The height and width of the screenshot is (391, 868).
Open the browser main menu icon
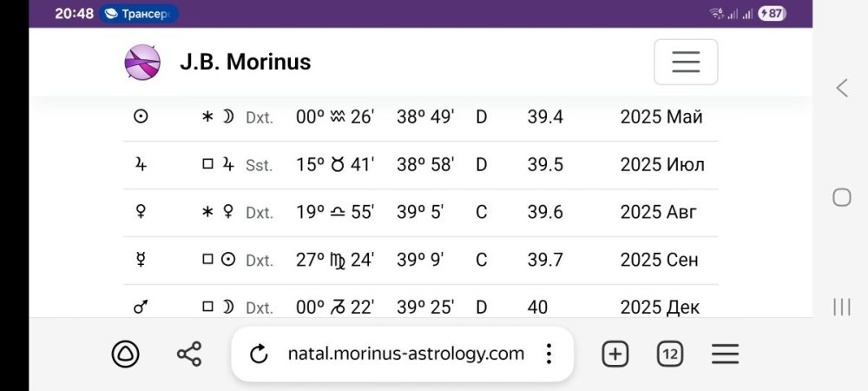pyautogui.click(x=725, y=354)
